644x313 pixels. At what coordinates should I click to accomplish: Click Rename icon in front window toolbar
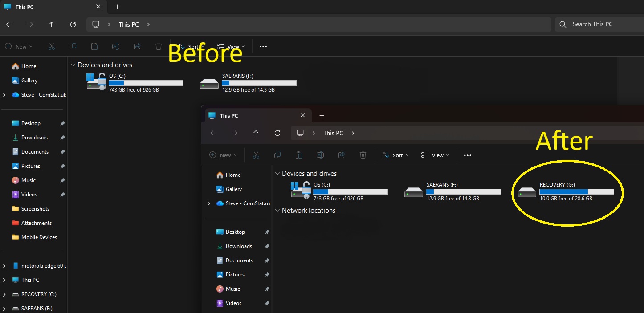coord(320,155)
